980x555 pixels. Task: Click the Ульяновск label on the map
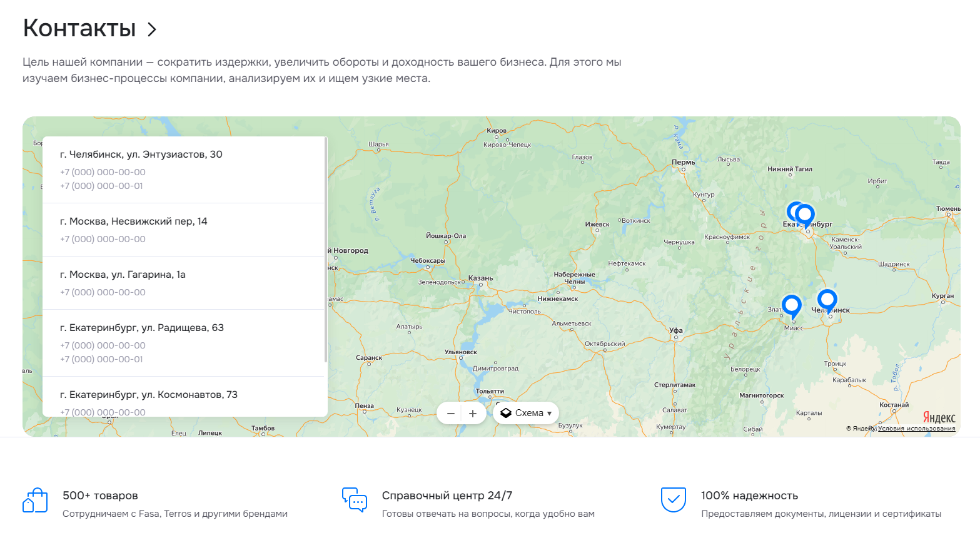click(461, 352)
